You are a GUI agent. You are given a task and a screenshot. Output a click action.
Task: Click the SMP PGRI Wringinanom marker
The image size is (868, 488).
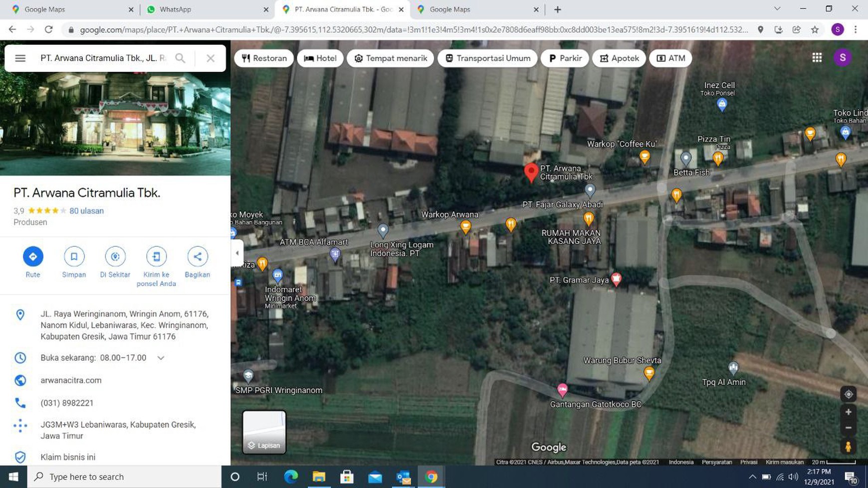point(248,376)
